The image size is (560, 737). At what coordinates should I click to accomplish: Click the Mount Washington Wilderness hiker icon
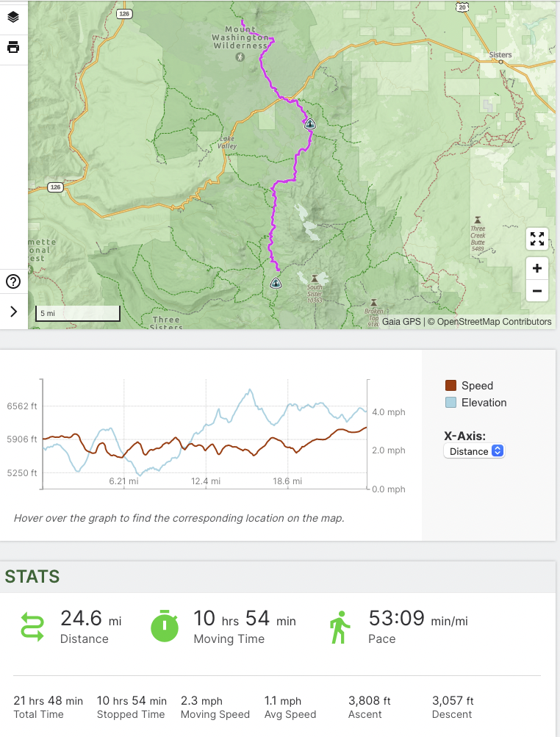[x=240, y=57]
